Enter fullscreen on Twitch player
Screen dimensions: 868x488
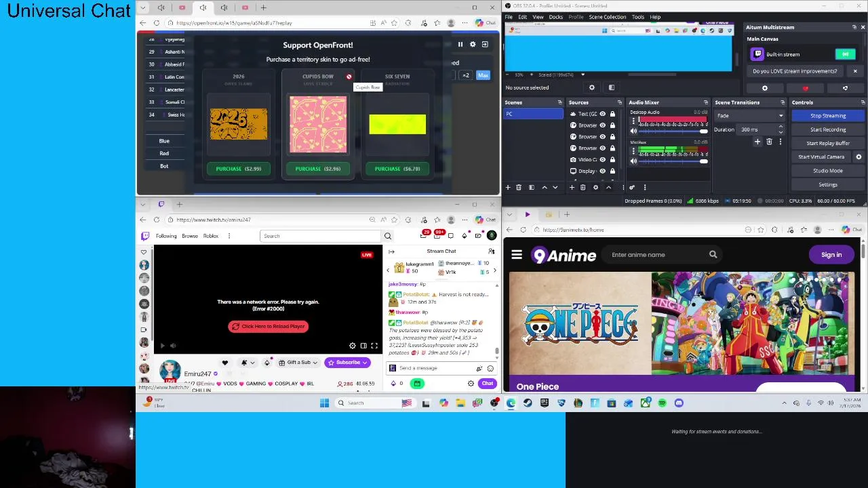pyautogui.click(x=374, y=346)
